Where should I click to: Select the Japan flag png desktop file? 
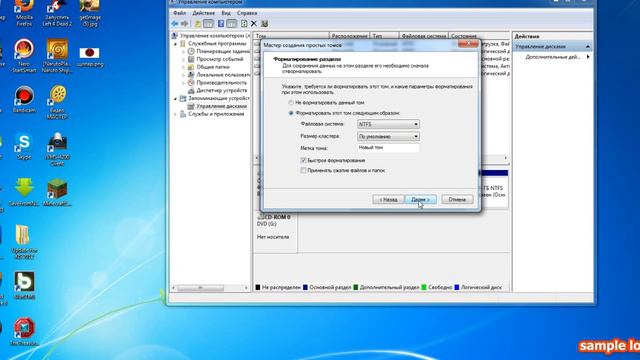89,56
